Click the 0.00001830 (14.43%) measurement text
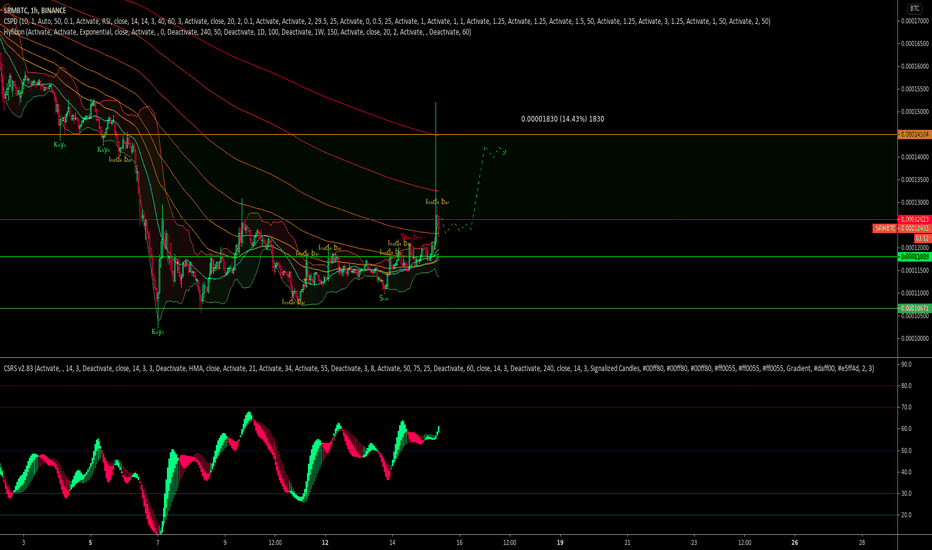Screen dimensions: 932x550 pyautogui.click(x=562, y=119)
